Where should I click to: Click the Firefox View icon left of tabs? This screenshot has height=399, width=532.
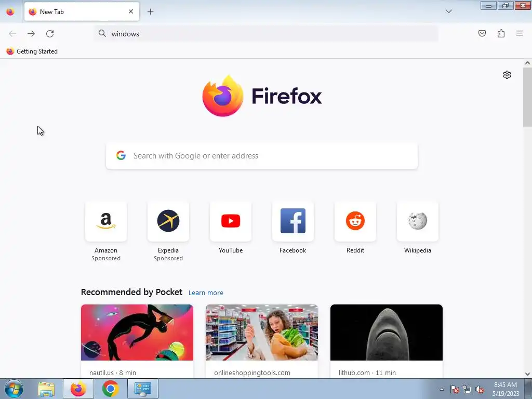pos(10,11)
